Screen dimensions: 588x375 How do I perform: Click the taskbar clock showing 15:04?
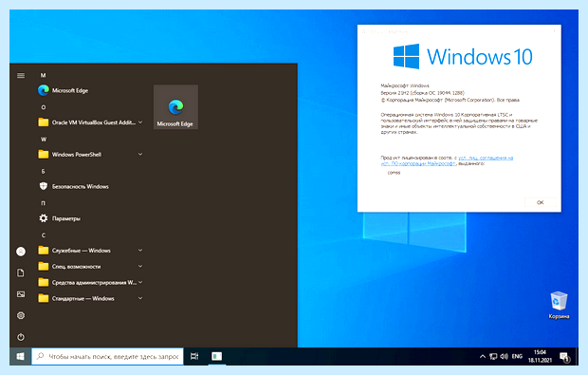(540, 356)
